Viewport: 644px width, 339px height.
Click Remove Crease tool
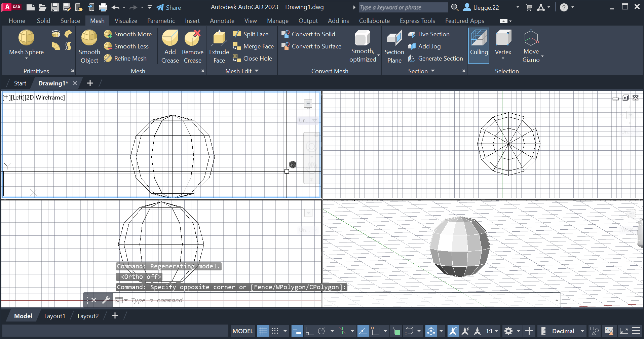[x=193, y=46]
